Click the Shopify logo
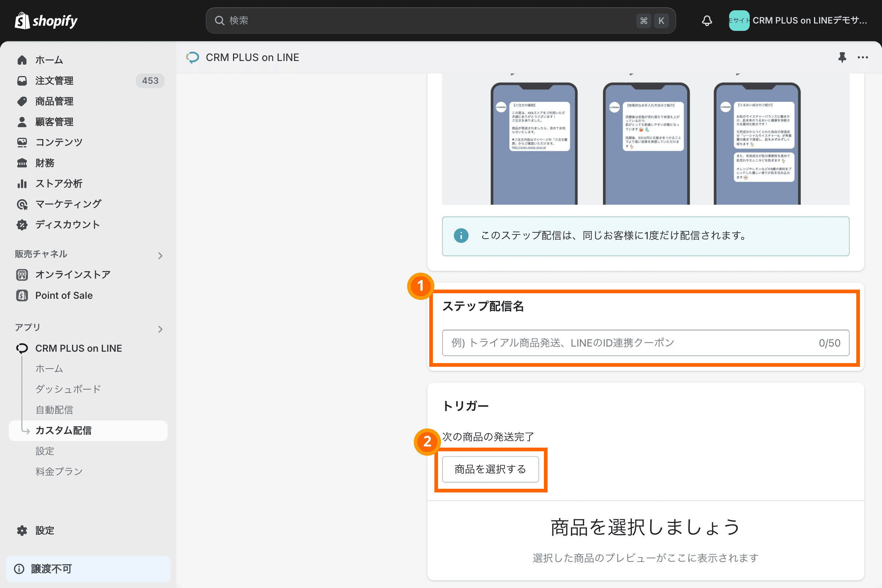Image resolution: width=882 pixels, height=588 pixels. pos(45,21)
